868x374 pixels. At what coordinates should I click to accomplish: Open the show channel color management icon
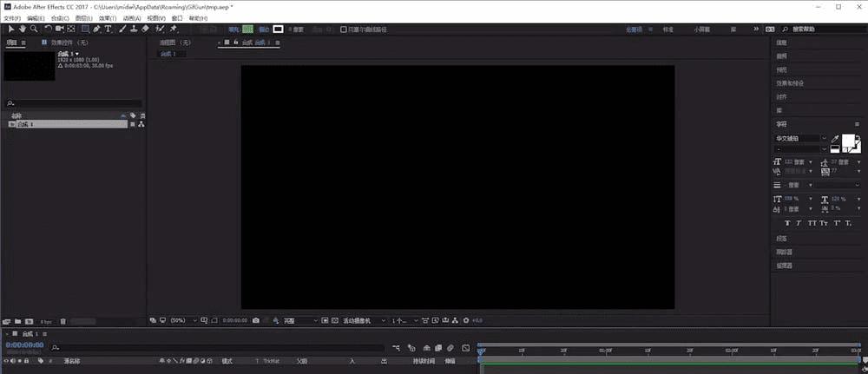click(x=275, y=320)
